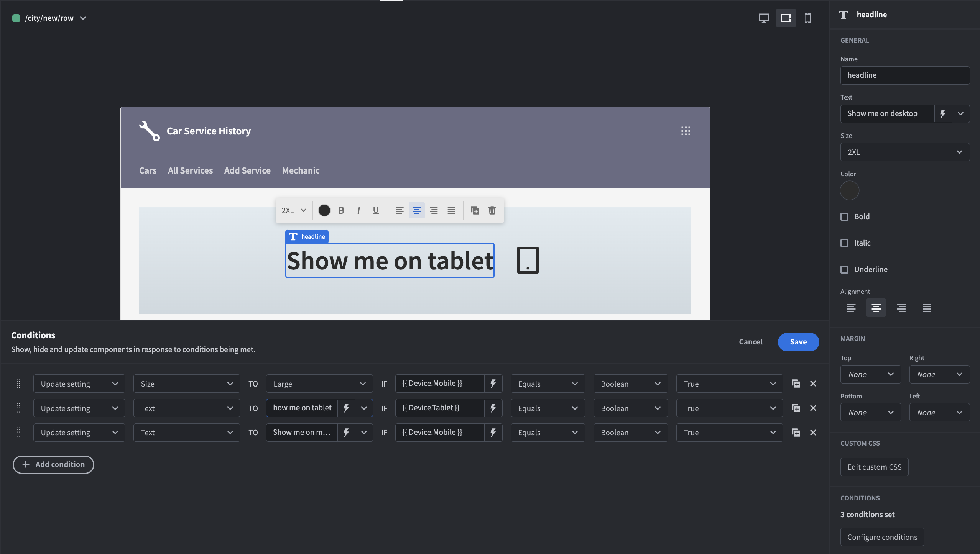Select justify alignment in settings panel
This screenshot has width=980, height=554.
(927, 308)
